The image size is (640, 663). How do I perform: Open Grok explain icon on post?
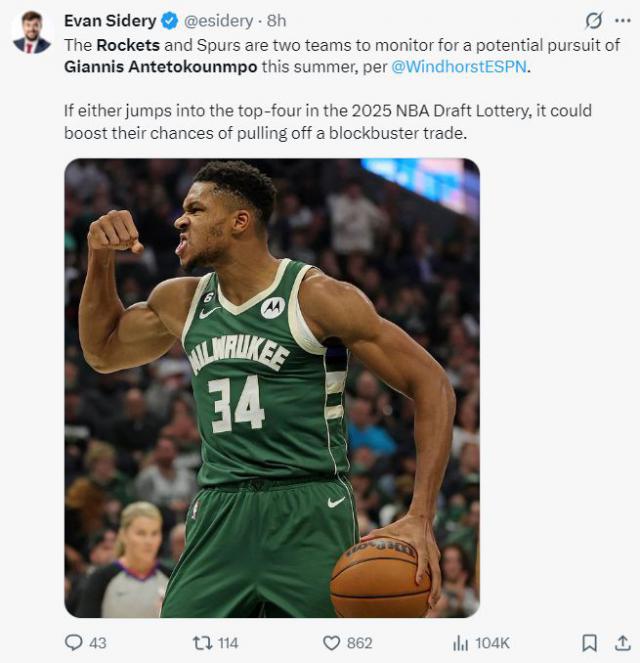pos(593,20)
